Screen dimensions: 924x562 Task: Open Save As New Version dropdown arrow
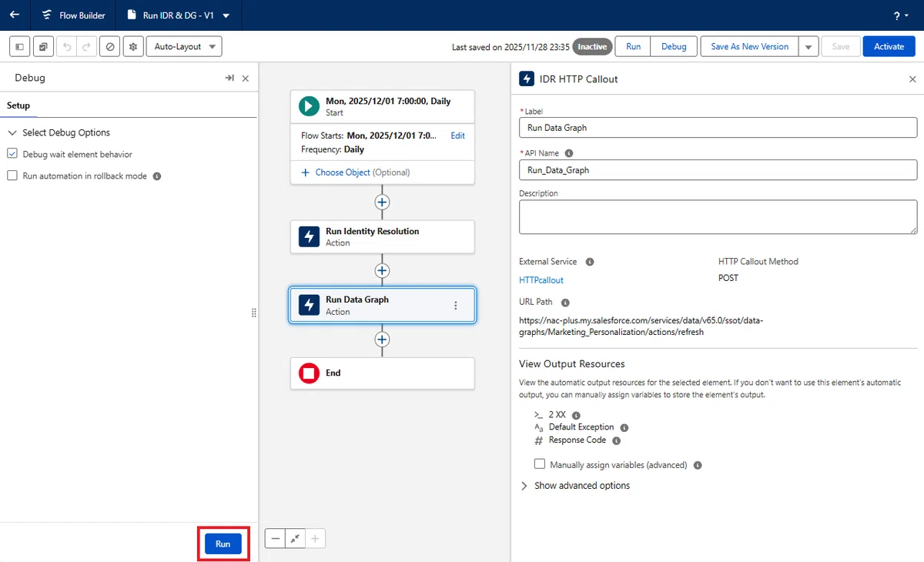(x=808, y=47)
